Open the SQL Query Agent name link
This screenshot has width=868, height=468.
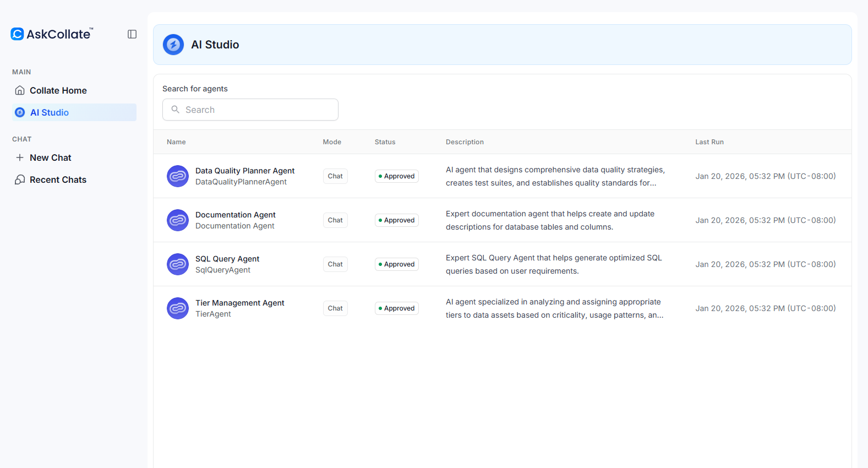227,259
